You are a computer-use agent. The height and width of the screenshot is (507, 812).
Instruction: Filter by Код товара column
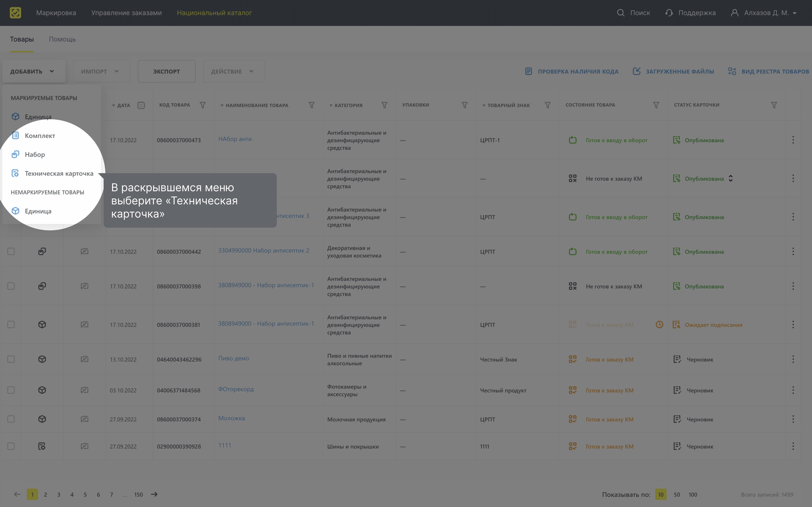point(203,105)
